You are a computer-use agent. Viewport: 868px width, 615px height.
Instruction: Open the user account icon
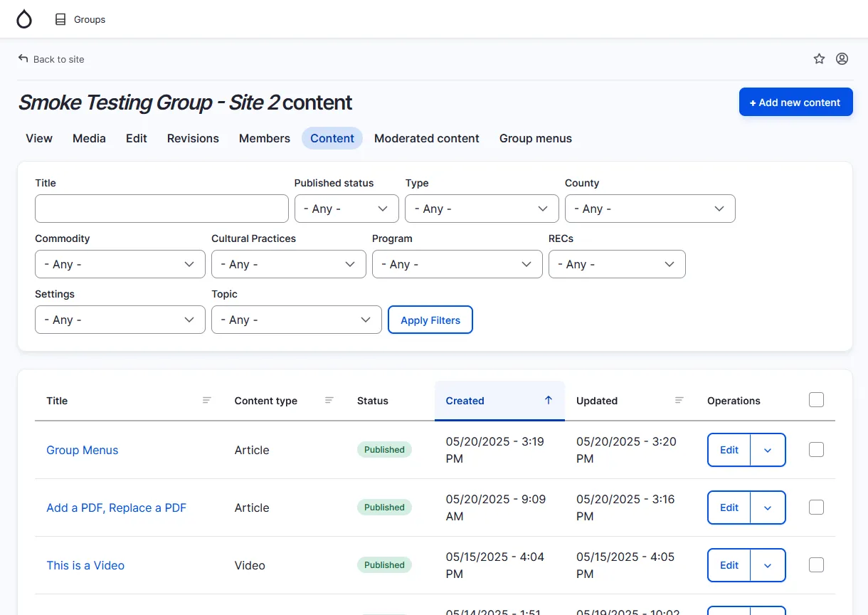(x=842, y=59)
